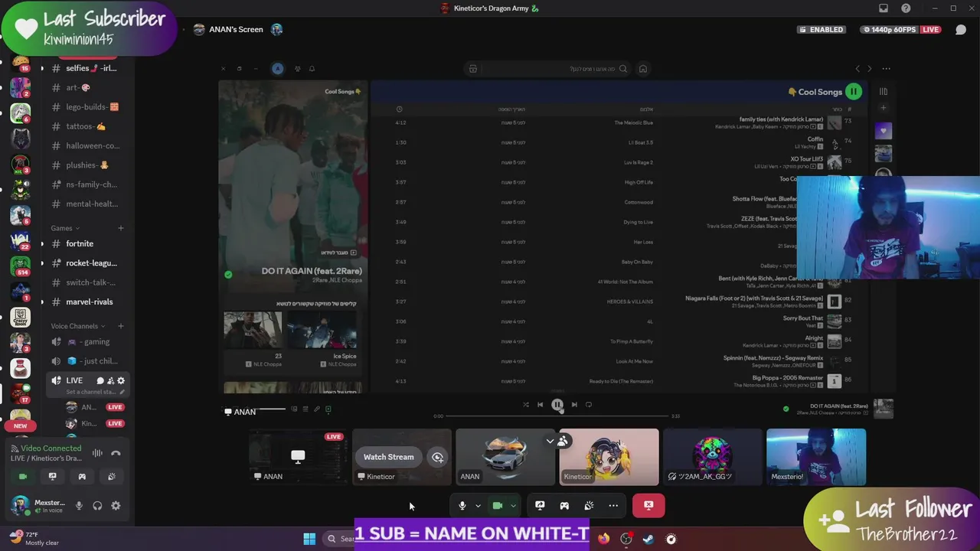The height and width of the screenshot is (551, 980).
Task: Deafen using the headphones icon
Action: [97, 506]
